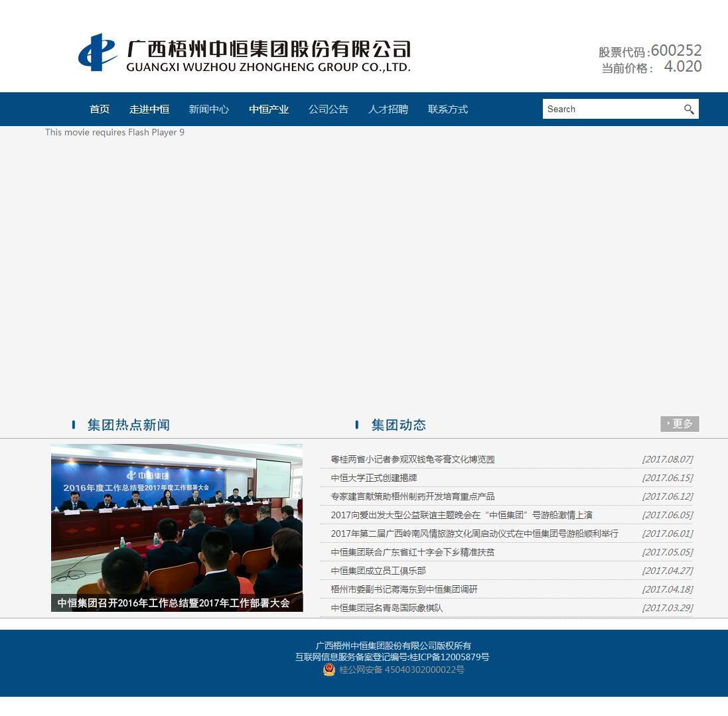728x716 pixels.
Task: Click the 更多 button for group news
Action: click(680, 423)
